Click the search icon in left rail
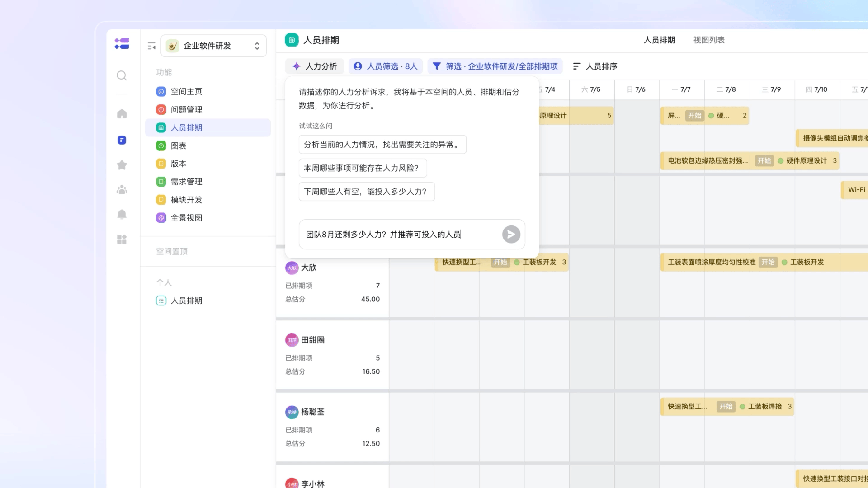The width and height of the screenshot is (868, 488). [x=122, y=75]
